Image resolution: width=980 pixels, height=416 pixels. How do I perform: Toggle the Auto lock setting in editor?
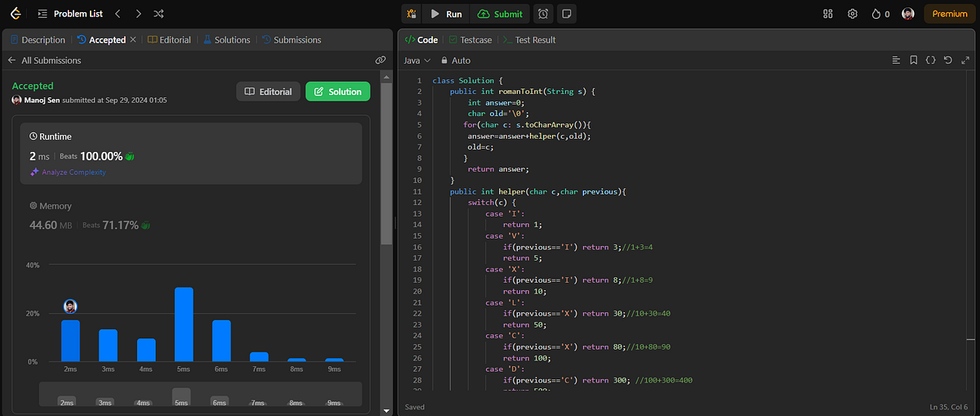[456, 60]
